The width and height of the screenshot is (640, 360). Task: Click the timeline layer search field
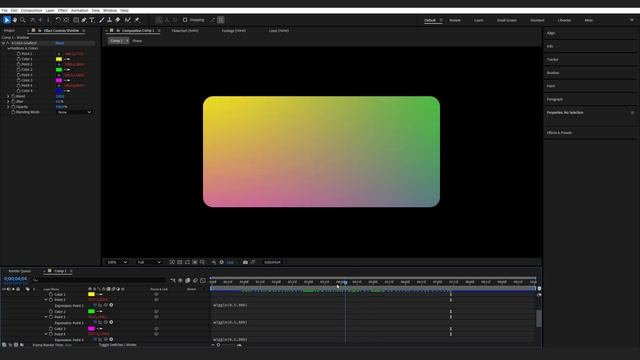(x=99, y=280)
